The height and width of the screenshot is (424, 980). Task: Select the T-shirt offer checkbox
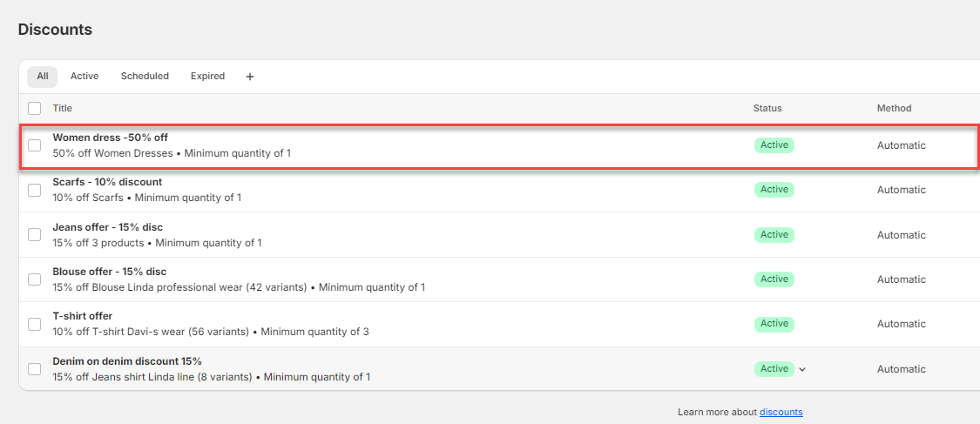coord(35,324)
